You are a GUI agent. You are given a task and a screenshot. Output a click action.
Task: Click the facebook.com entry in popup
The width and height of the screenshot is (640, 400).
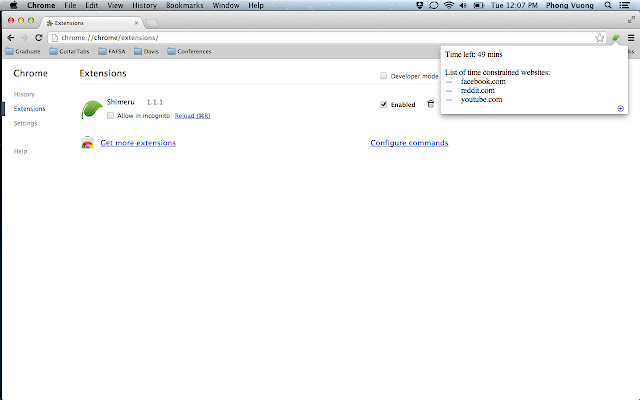(483, 81)
